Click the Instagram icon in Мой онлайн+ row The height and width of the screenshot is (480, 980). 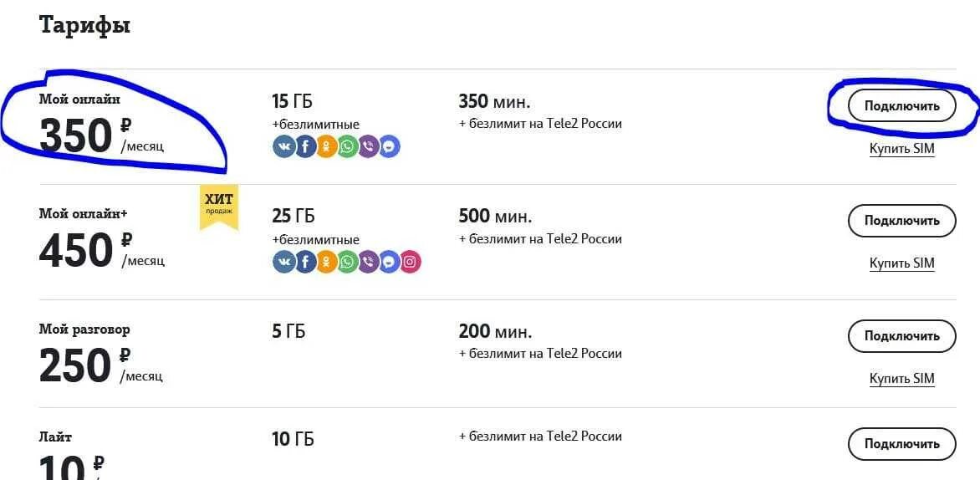pyautogui.click(x=410, y=262)
